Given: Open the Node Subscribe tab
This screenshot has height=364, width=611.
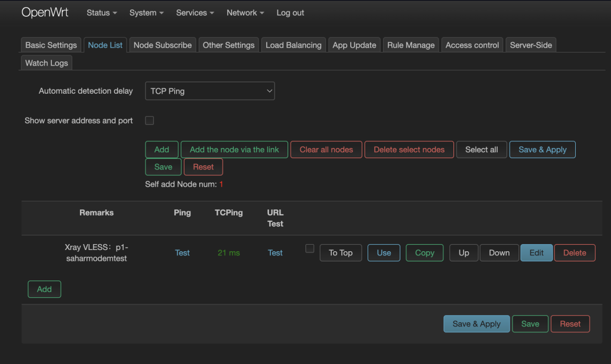Looking at the screenshot, I should (x=163, y=45).
